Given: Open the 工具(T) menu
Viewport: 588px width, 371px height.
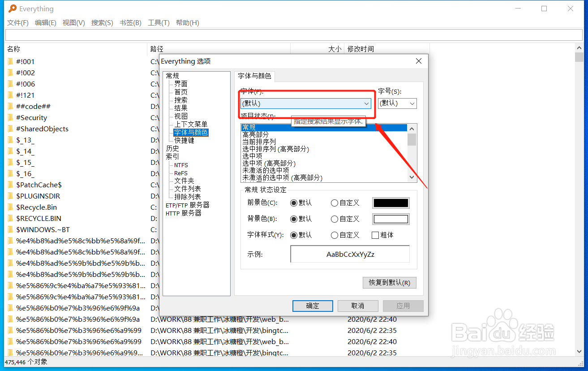Looking at the screenshot, I should pyautogui.click(x=159, y=23).
